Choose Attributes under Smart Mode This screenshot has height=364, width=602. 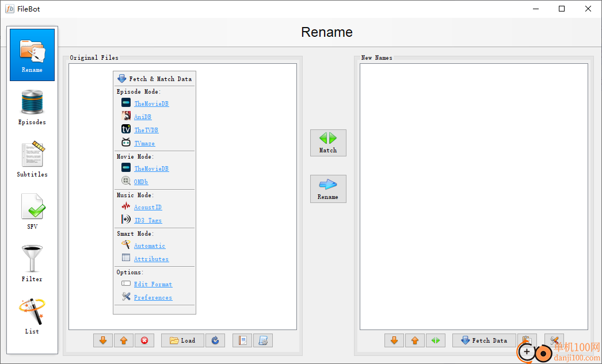pyautogui.click(x=151, y=259)
